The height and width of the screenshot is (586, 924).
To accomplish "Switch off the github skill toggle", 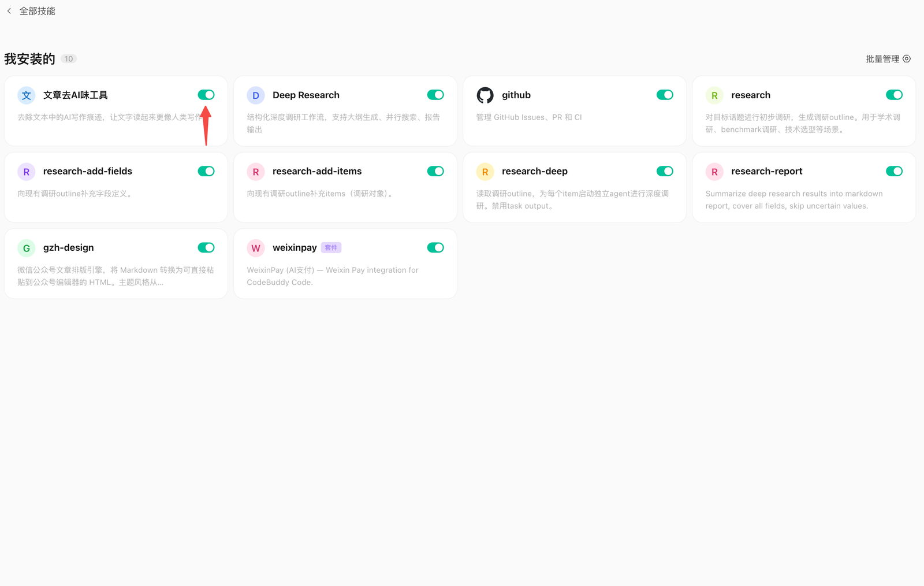I will click(x=665, y=95).
